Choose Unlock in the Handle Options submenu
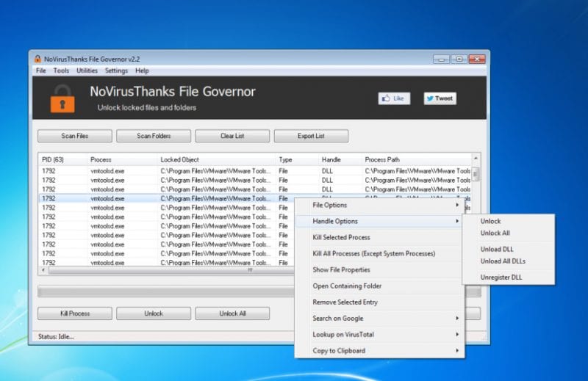This screenshot has width=588, height=381. point(509,222)
